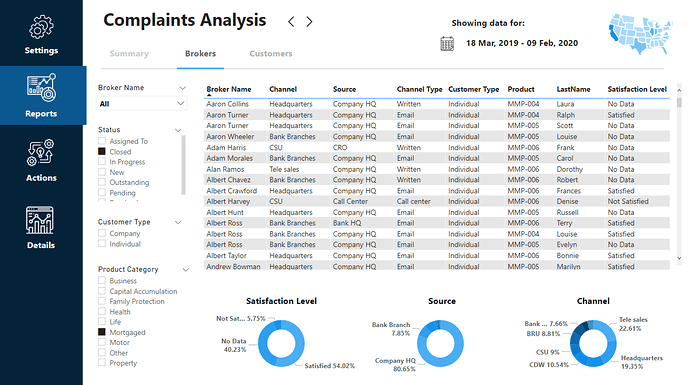Sort by Broker Name column header
The image size is (690, 385).
(229, 89)
